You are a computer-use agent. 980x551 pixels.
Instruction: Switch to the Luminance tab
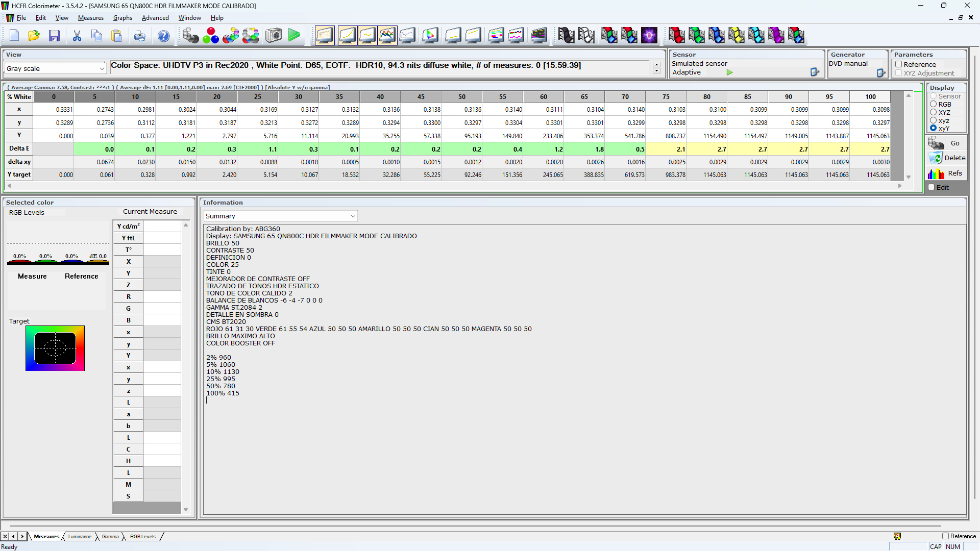coord(79,536)
